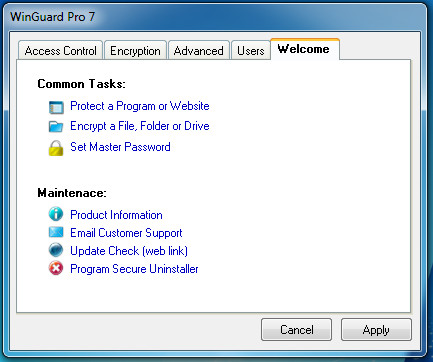Screen dimensions: 433x362
Task: Click the yellow padlock icon for Master Password
Action: pyautogui.click(x=56, y=148)
